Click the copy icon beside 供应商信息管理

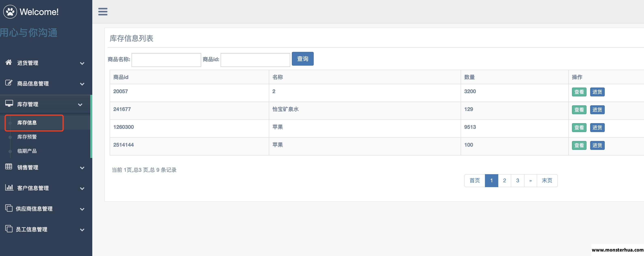(9, 208)
